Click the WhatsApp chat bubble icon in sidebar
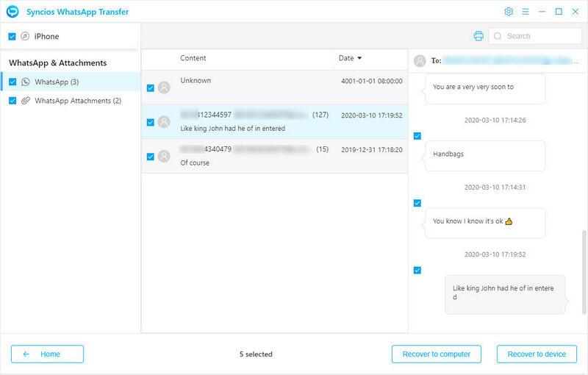The image size is (588, 375). point(26,82)
